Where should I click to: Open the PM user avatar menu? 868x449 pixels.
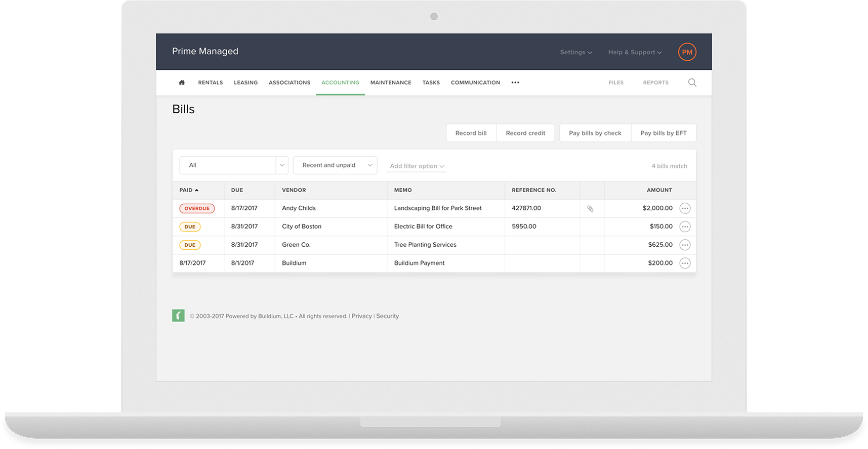coord(687,52)
